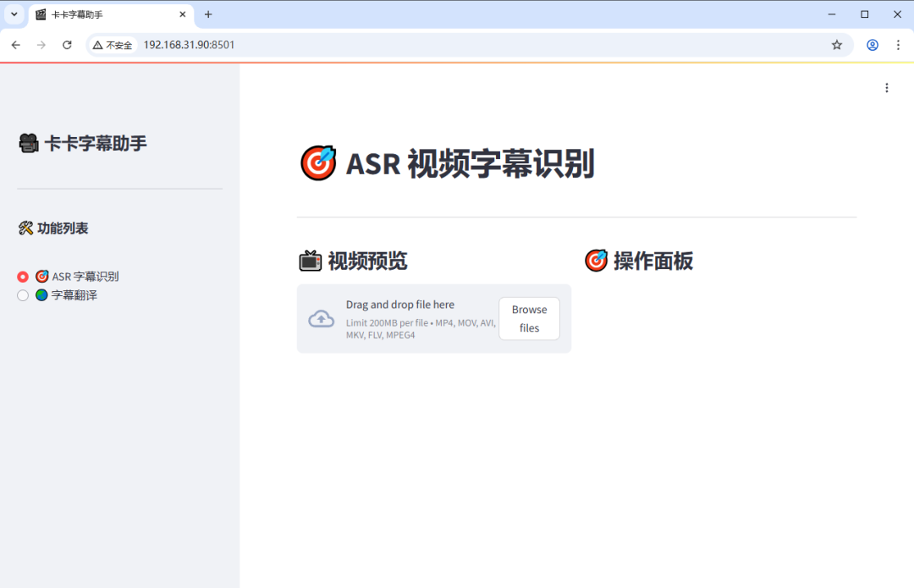Toggle the bookmark star in the address bar

[837, 45]
